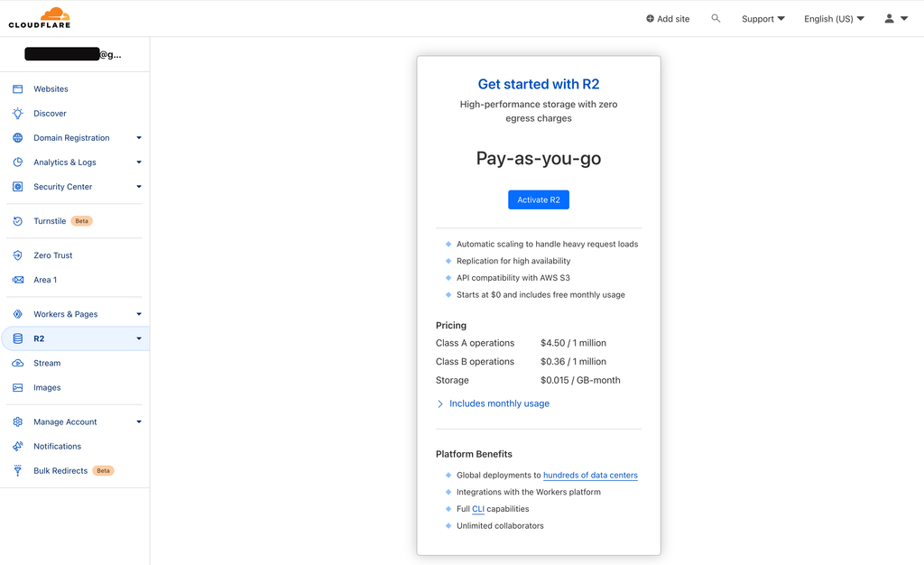Open the hundreds of data centers link

[x=590, y=475]
